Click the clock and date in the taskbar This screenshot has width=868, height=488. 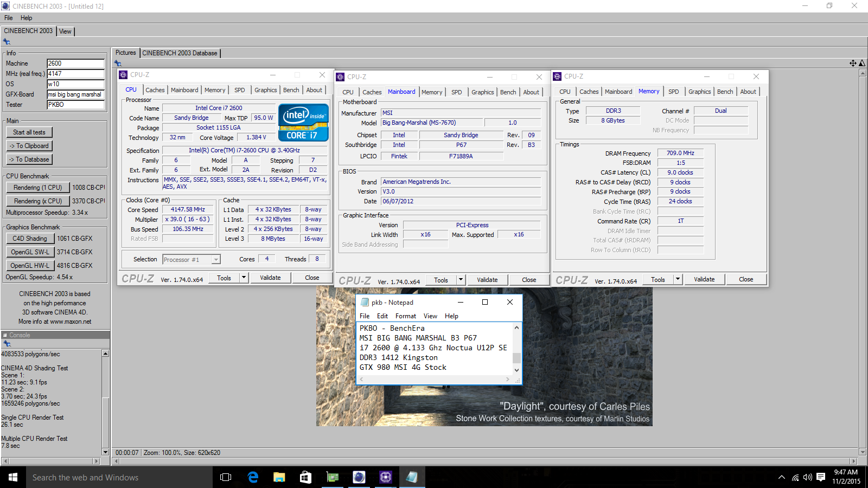coord(846,477)
